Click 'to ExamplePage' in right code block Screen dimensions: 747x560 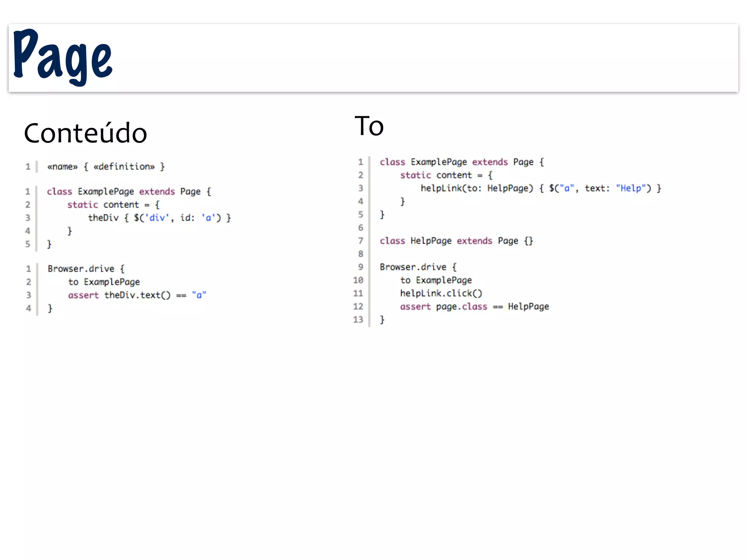coord(436,280)
